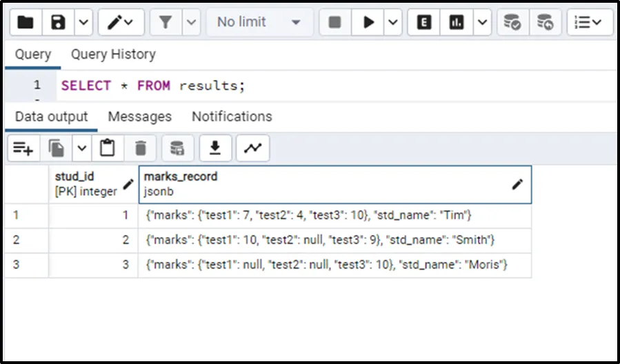
Task: Expand the Save File options arrow
Action: click(83, 22)
